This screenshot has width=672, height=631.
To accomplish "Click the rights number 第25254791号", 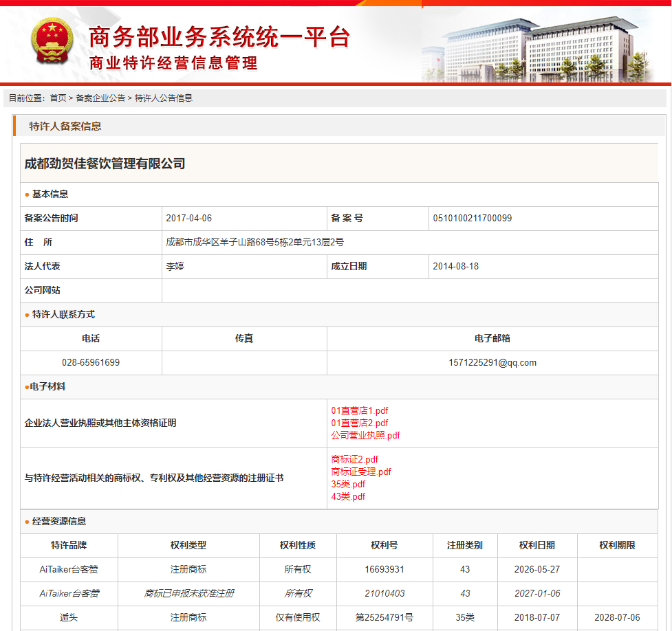I will [x=384, y=617].
